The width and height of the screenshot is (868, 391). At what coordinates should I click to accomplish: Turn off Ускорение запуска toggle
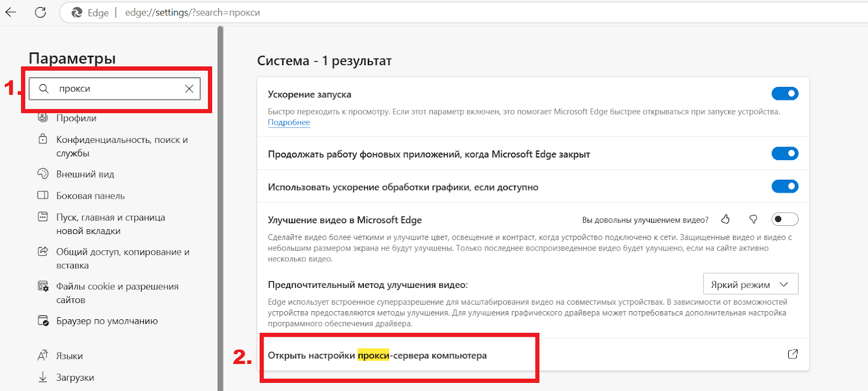point(785,94)
